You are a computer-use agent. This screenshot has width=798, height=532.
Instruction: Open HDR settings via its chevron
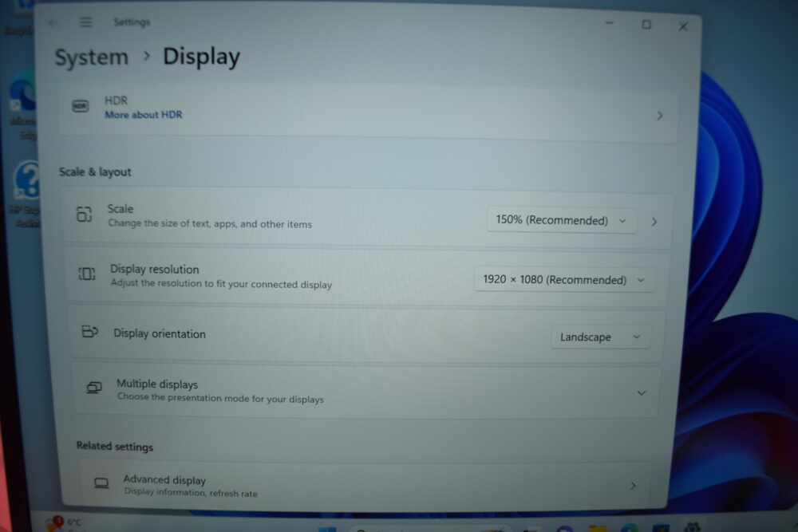coord(660,116)
